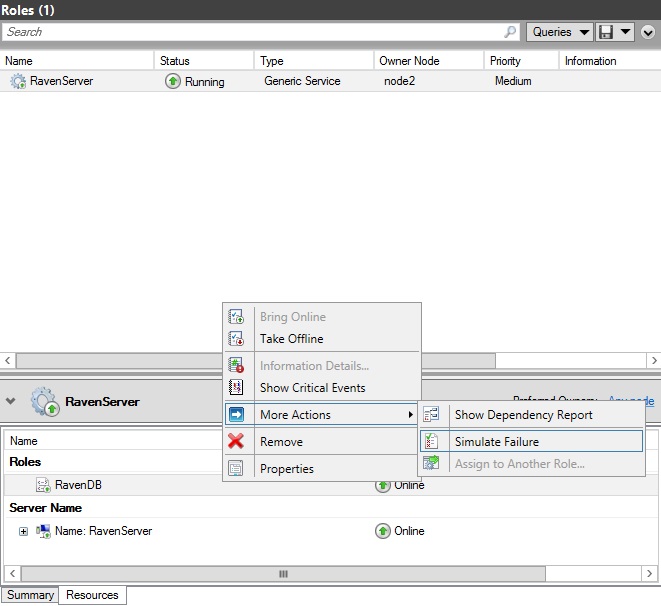Click the green Running status icon

[172, 81]
